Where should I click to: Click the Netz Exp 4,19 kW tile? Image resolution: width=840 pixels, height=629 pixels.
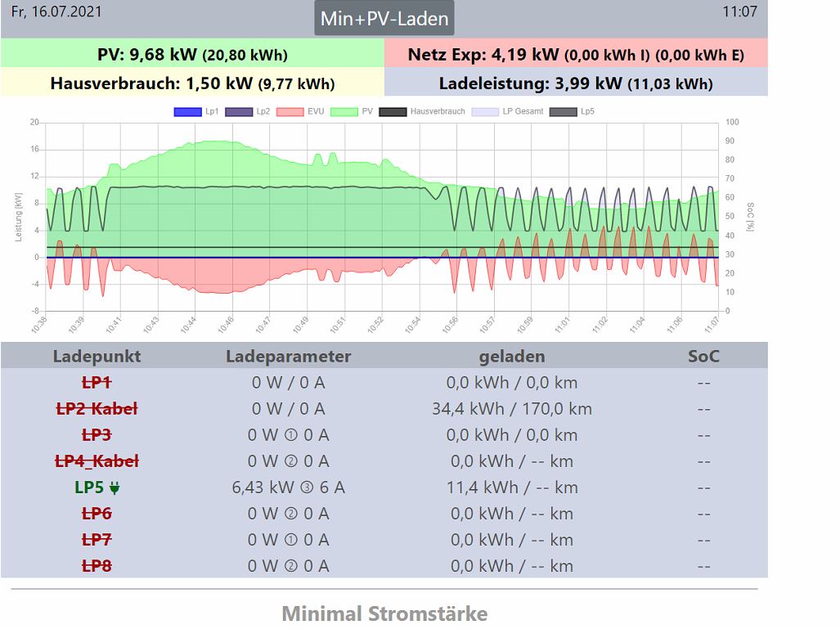pos(576,55)
